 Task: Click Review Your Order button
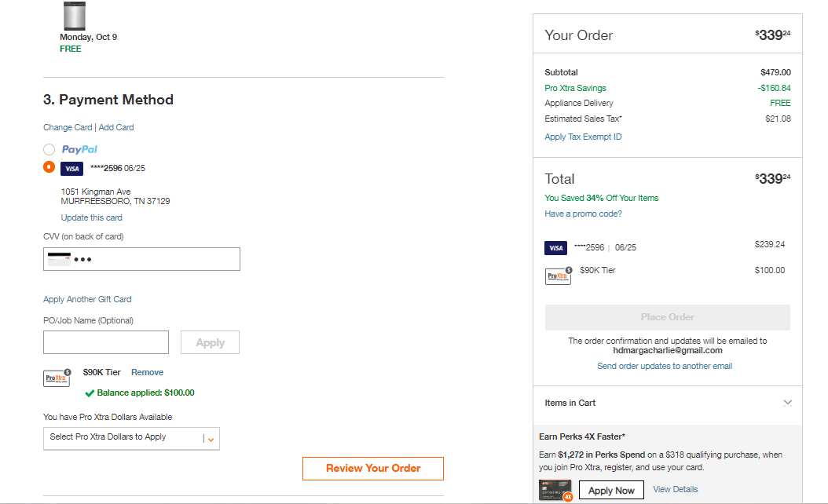point(373,469)
